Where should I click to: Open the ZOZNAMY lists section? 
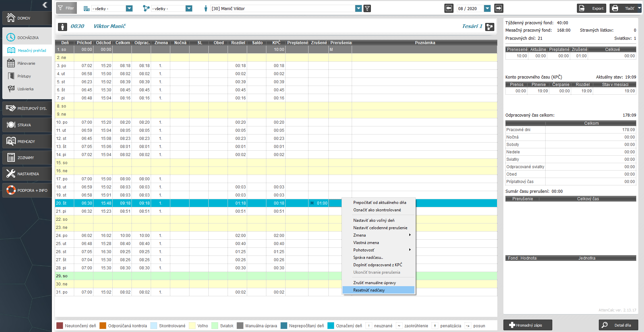[x=27, y=157]
